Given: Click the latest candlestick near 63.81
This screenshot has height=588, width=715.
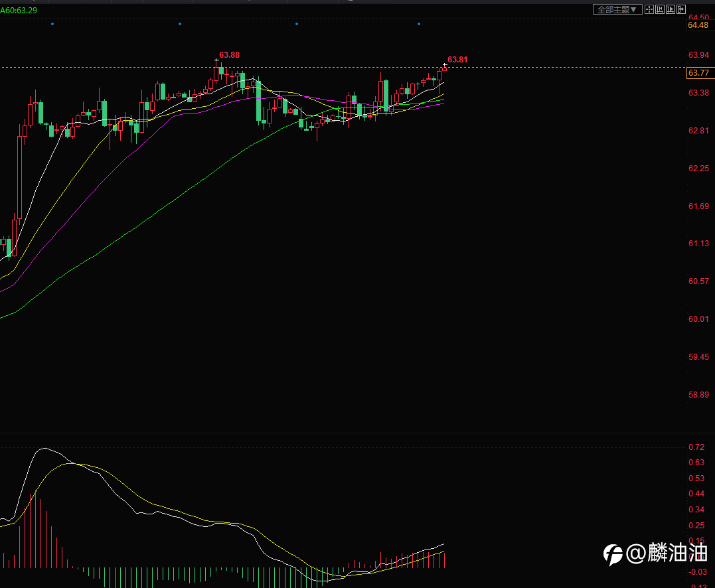Looking at the screenshot, I should 444,68.
